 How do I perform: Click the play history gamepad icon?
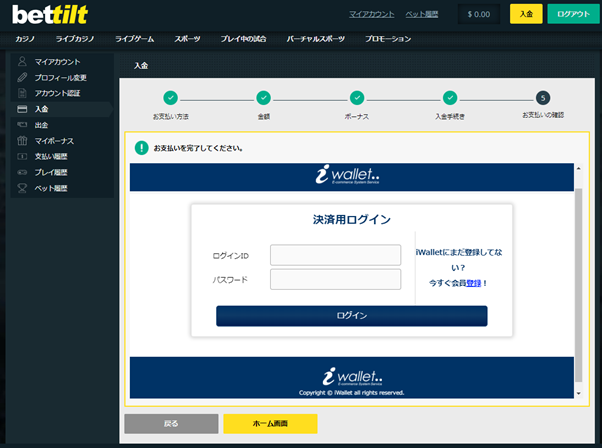(22, 172)
